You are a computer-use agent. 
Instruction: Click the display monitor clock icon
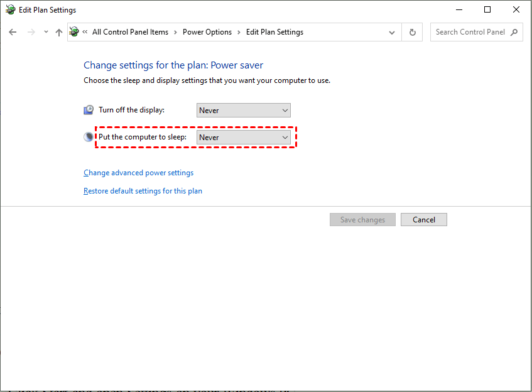coord(89,110)
